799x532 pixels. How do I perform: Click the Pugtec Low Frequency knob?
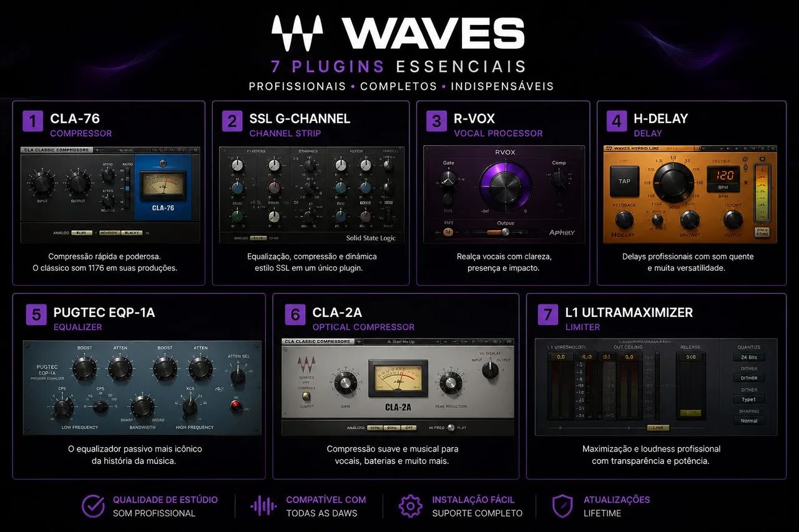(x=64, y=409)
